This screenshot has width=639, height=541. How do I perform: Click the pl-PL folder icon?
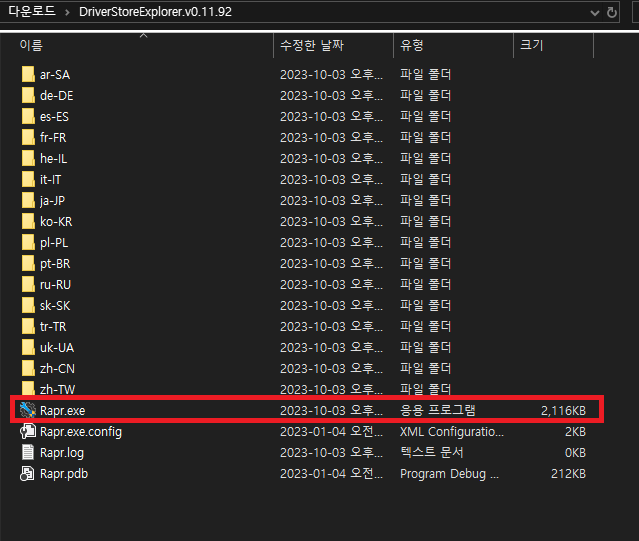click(x=28, y=242)
